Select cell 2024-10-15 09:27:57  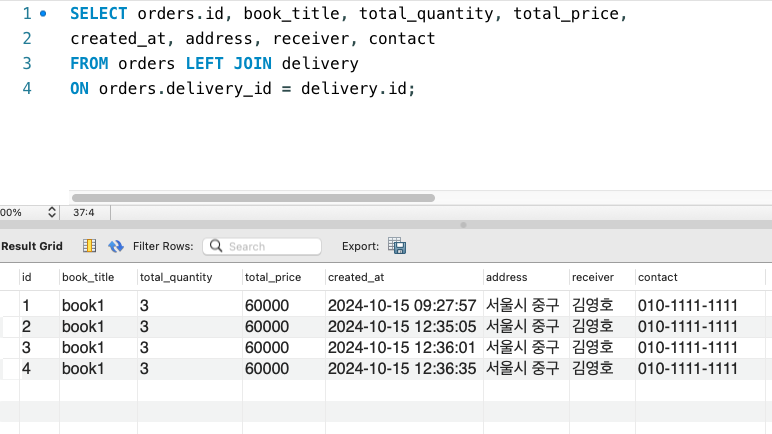pos(402,305)
